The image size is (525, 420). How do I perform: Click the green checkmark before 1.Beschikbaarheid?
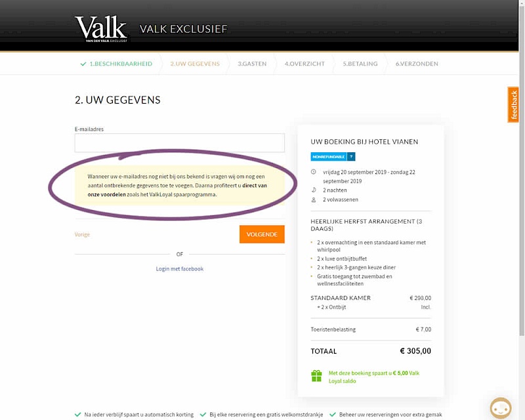[x=83, y=64]
